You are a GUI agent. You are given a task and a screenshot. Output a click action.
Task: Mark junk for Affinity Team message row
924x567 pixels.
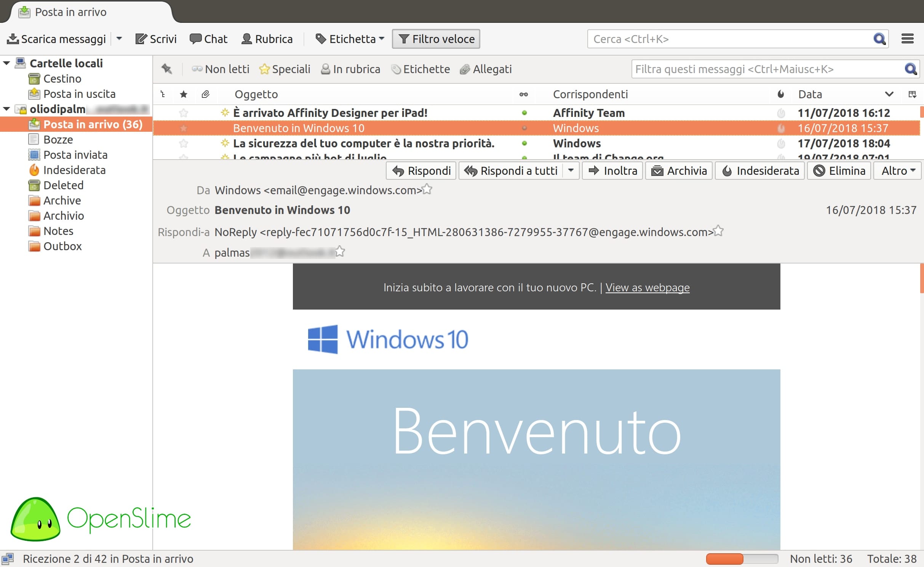(x=781, y=113)
